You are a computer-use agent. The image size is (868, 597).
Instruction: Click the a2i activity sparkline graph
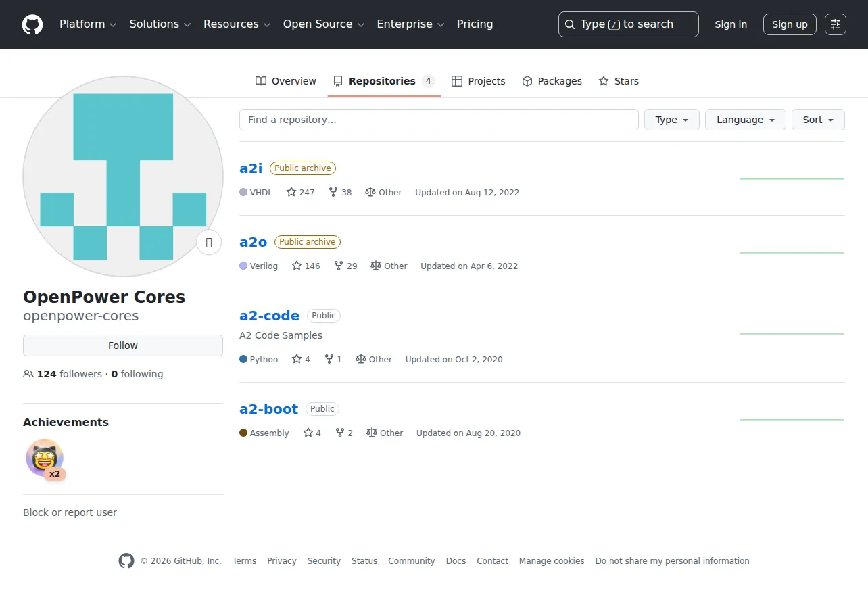(x=792, y=179)
